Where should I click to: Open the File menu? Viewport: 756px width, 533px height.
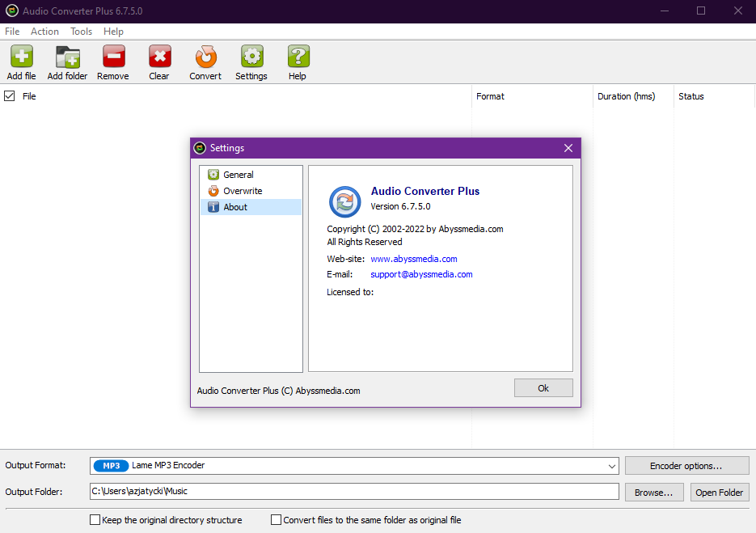(12, 32)
